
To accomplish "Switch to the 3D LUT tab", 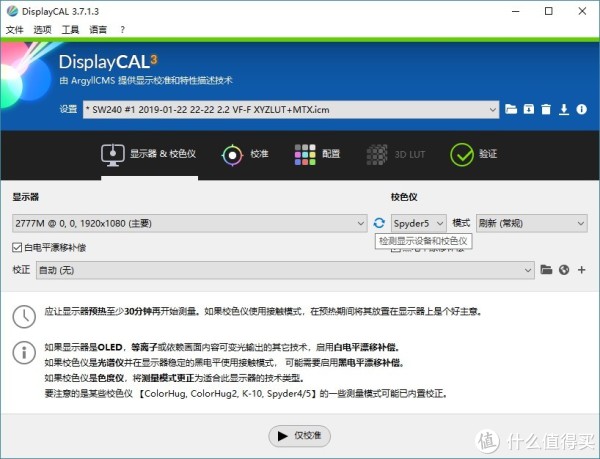I will 396,155.
